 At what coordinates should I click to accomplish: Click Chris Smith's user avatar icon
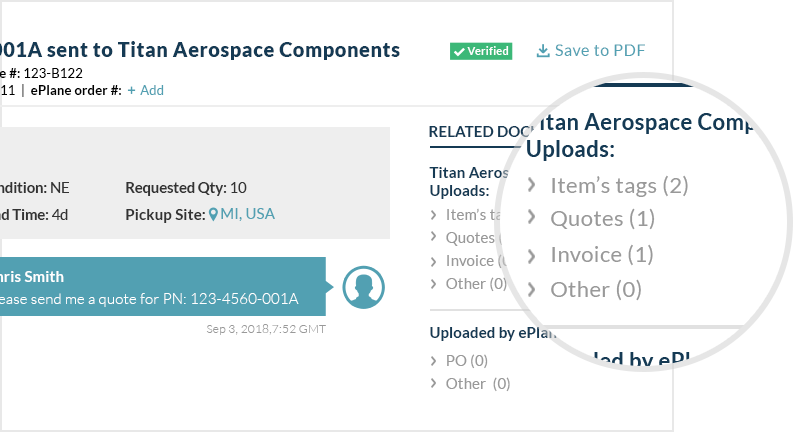click(x=363, y=287)
